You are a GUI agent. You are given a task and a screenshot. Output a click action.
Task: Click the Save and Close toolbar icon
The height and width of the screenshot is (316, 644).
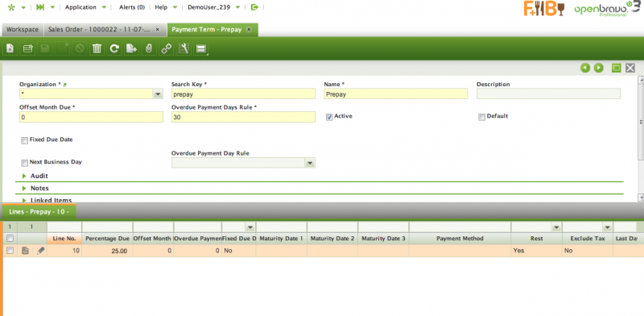63,48
